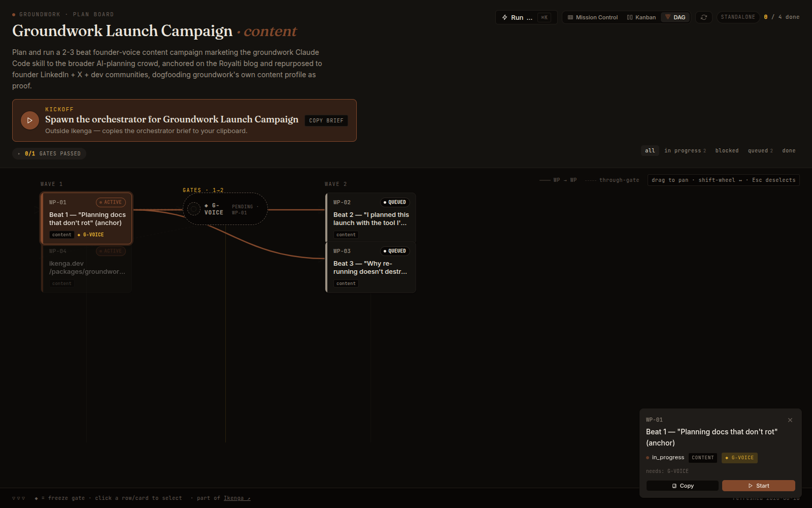812x508 pixels.
Task: Click the 'through-gate' legend entry
Action: [x=612, y=180]
